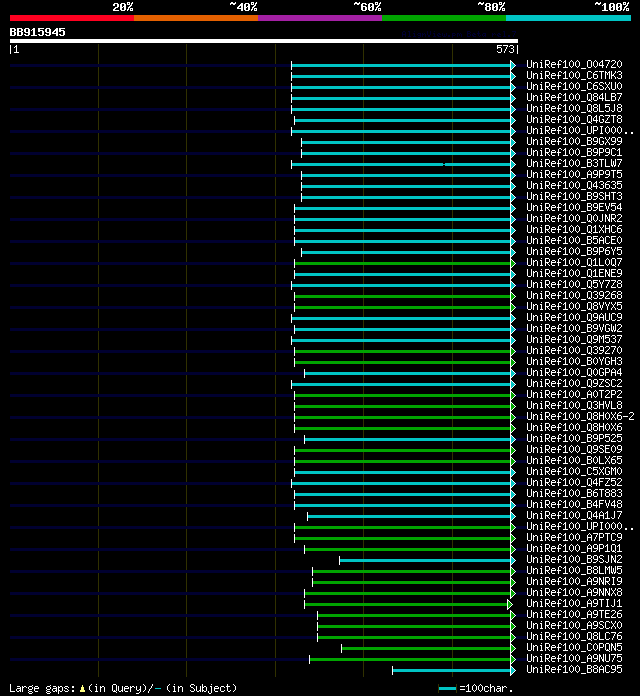Click the green alignment bar for UniRef100_Q1L0Q7

tap(403, 264)
